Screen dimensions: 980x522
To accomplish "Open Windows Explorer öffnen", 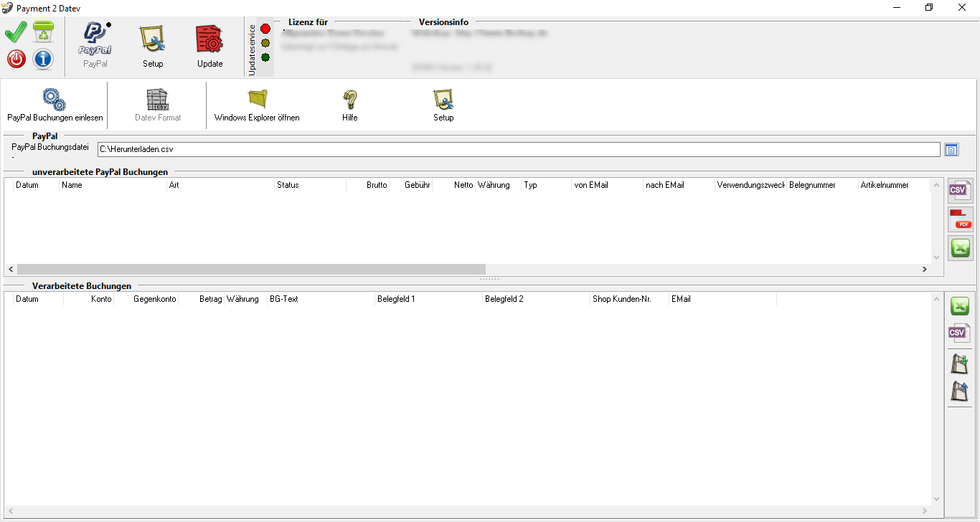I will [x=257, y=105].
